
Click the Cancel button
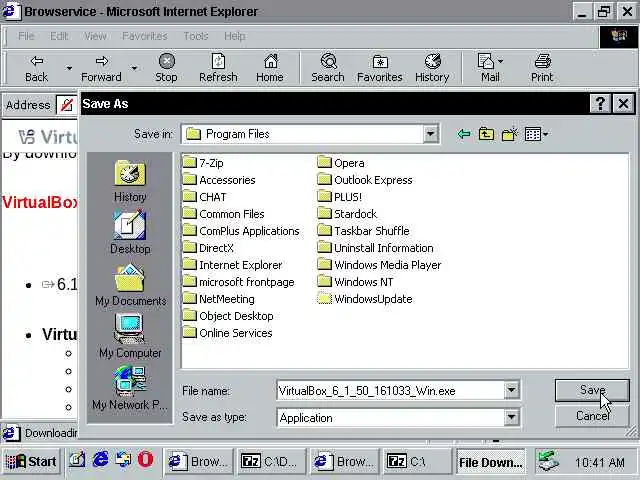592,416
